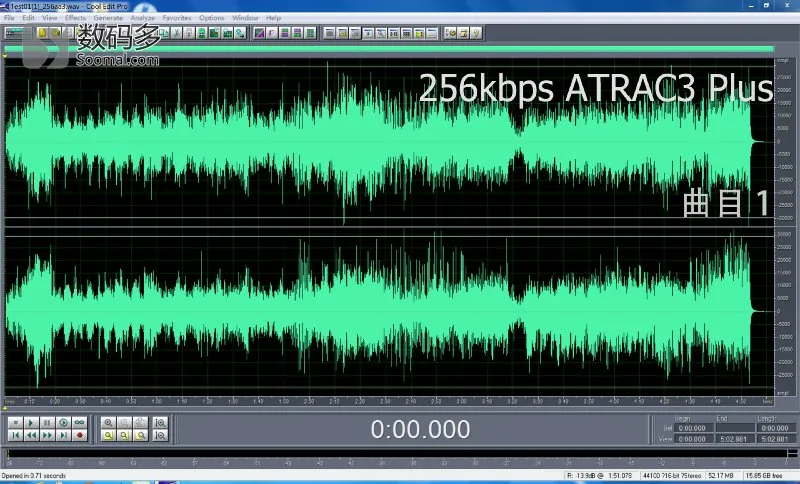Click the circled Play to End button

63,423
